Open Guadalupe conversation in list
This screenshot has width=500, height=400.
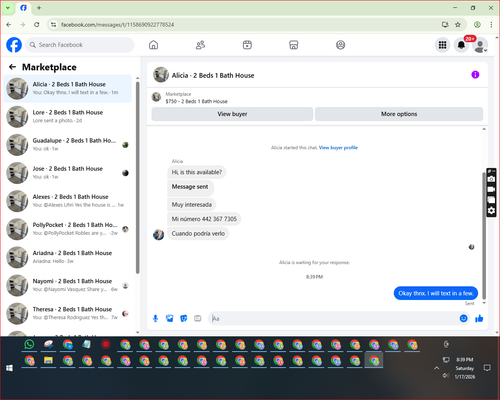(68, 145)
